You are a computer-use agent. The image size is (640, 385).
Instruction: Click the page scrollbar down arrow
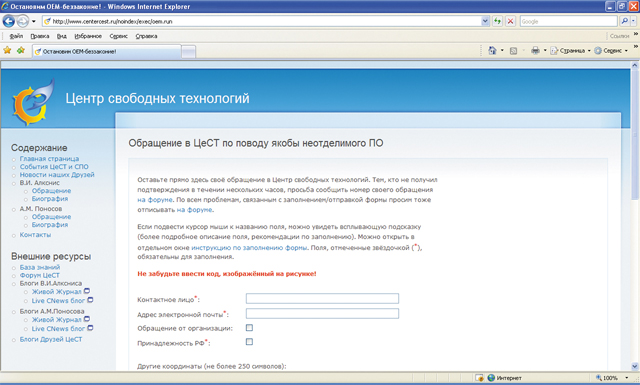(635, 366)
